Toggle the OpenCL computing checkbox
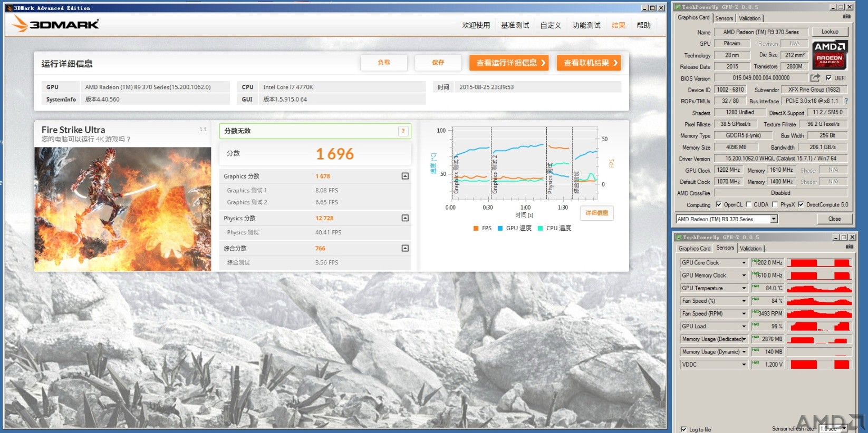 click(x=718, y=204)
